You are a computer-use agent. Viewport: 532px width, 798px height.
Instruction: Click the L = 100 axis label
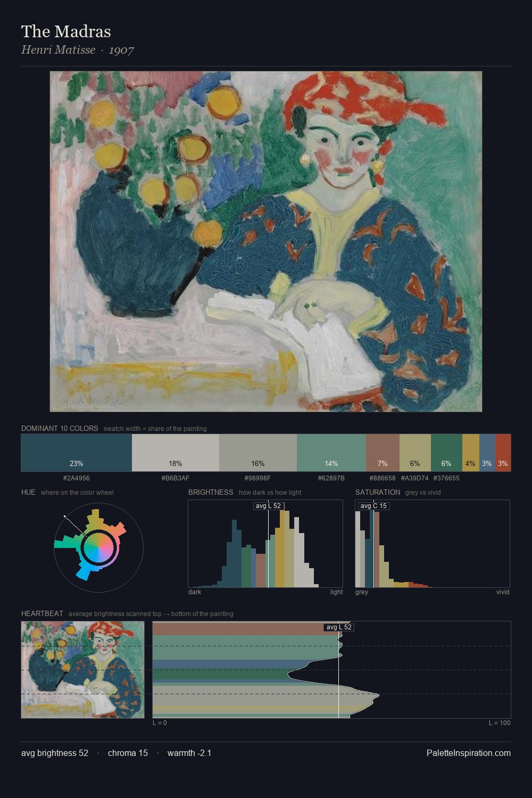tap(500, 723)
